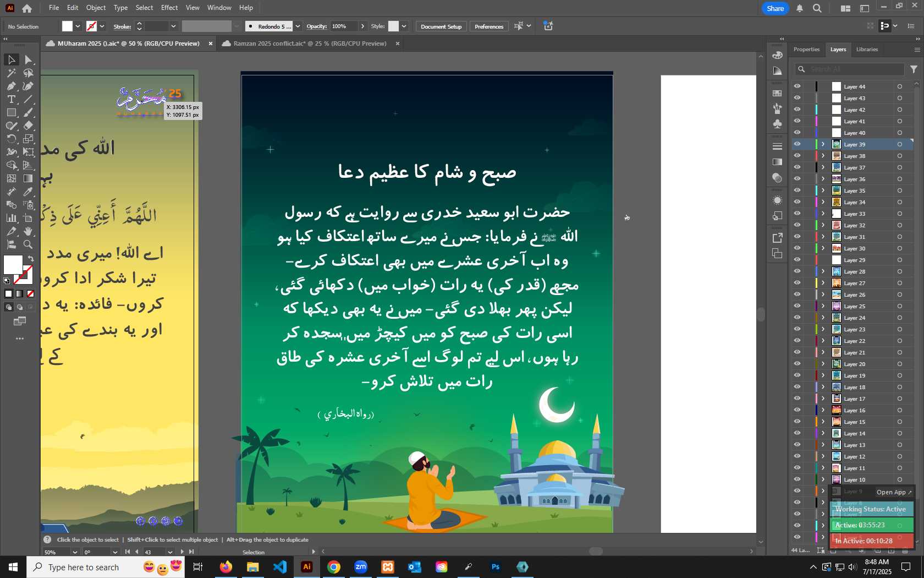Select the Paintbrush tool
924x578 pixels.
(29, 112)
